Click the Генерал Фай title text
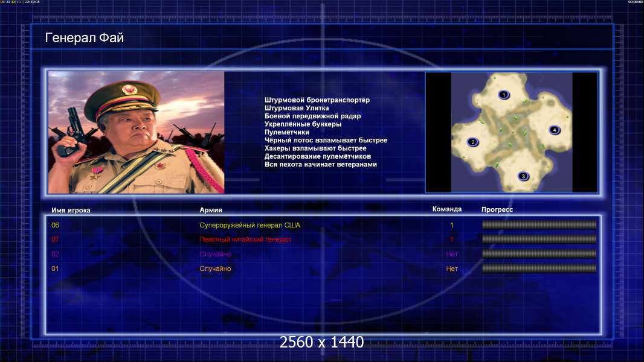The width and height of the screenshot is (644, 362). (x=84, y=38)
